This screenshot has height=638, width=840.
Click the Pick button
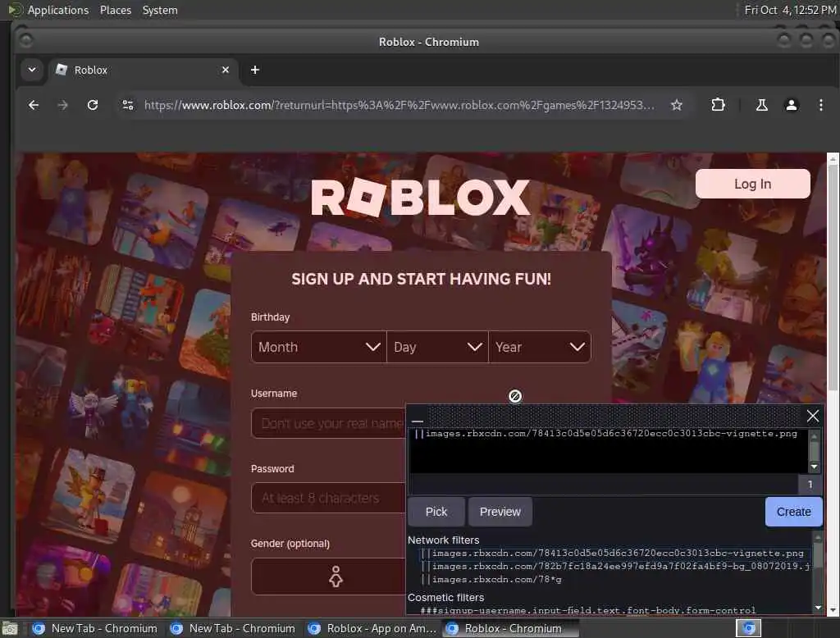(436, 512)
